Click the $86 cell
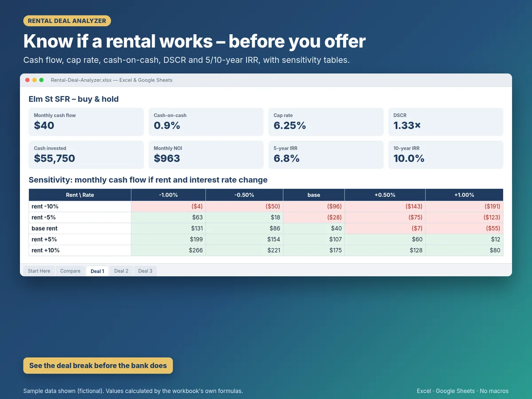The image size is (532, 399). tap(244, 228)
